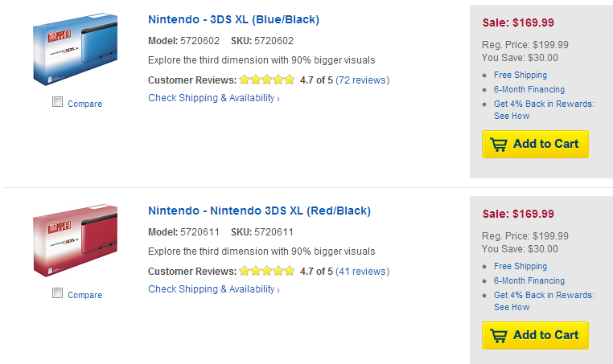Screen dimensions: 613x364
Task: Click See How under Blue/Black rewards offer
Action: point(512,116)
